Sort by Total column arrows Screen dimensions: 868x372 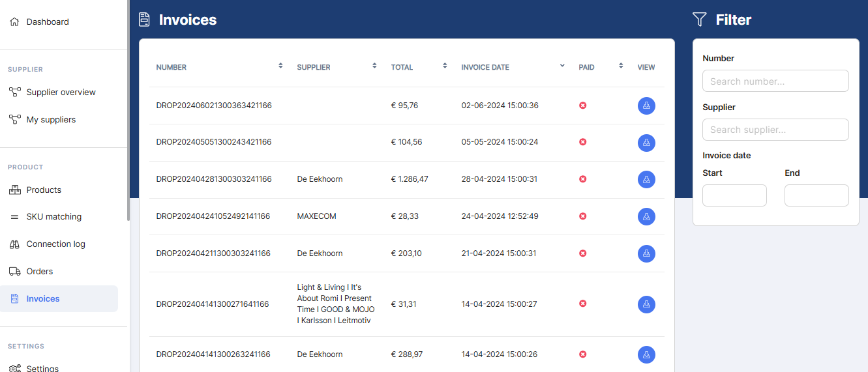click(445, 66)
